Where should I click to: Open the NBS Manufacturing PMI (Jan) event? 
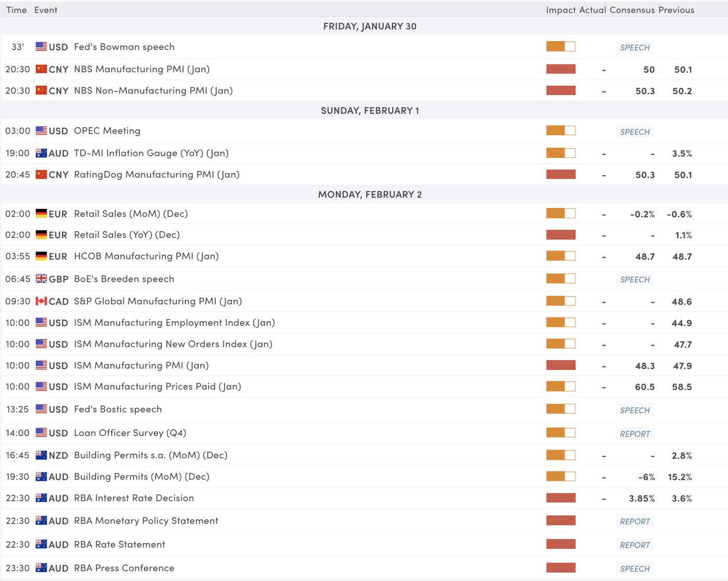click(142, 69)
